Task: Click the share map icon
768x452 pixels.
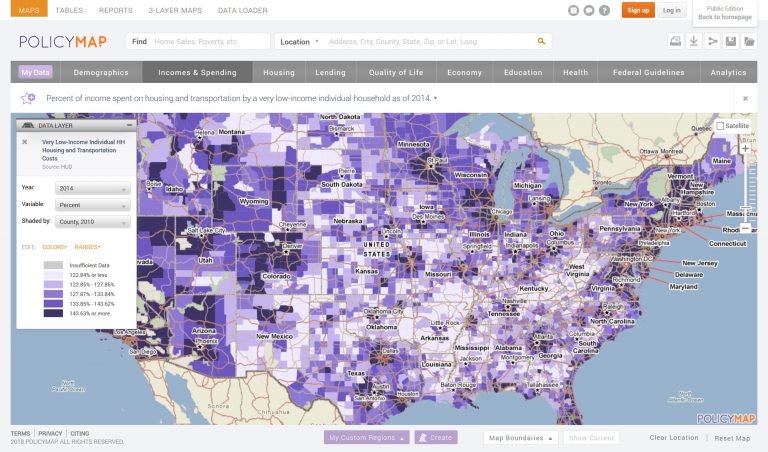Action: pyautogui.click(x=713, y=41)
